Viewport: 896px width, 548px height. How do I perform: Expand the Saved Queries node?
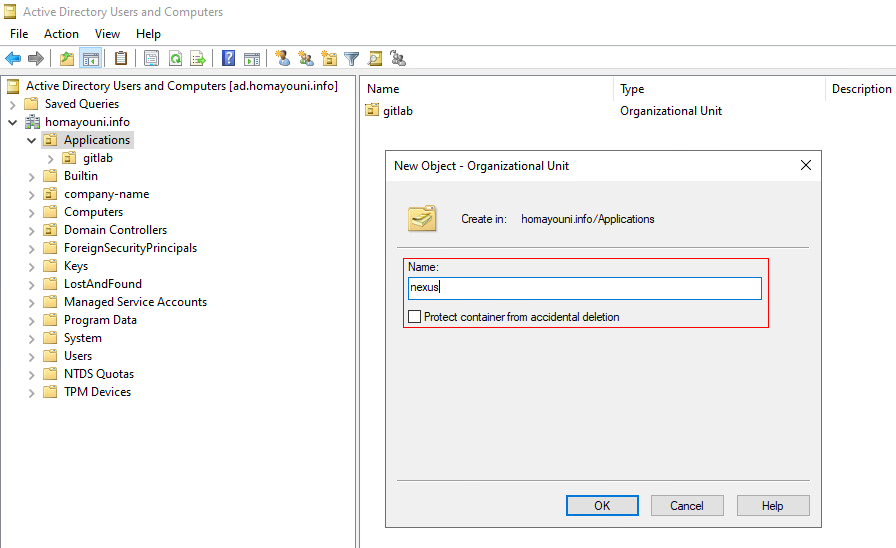click(13, 105)
